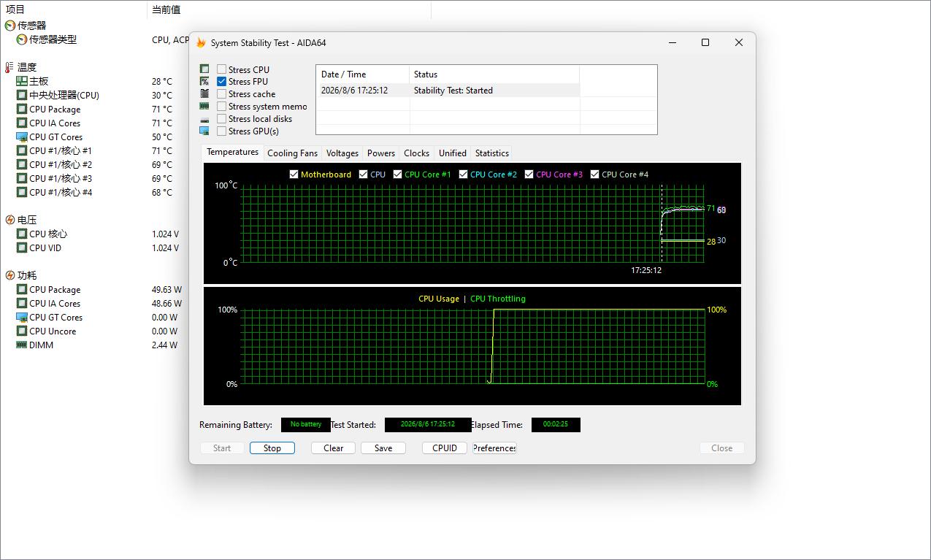Click the CPU 核心 voltage icon
This screenshot has height=560, width=931.
point(22,234)
